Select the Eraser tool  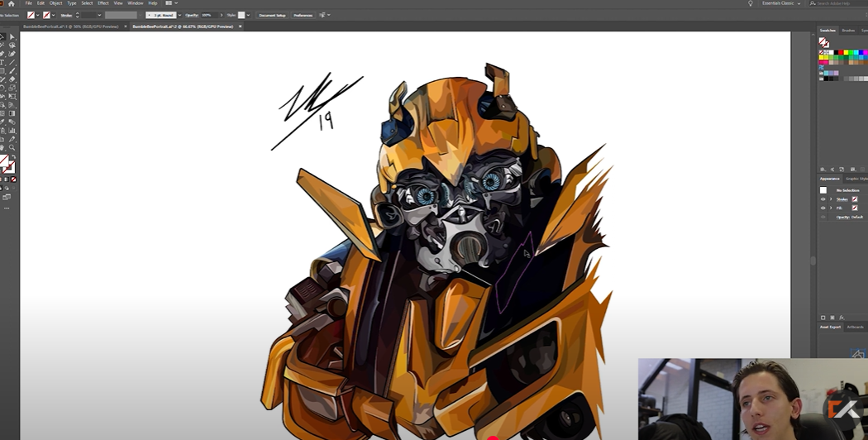click(12, 79)
